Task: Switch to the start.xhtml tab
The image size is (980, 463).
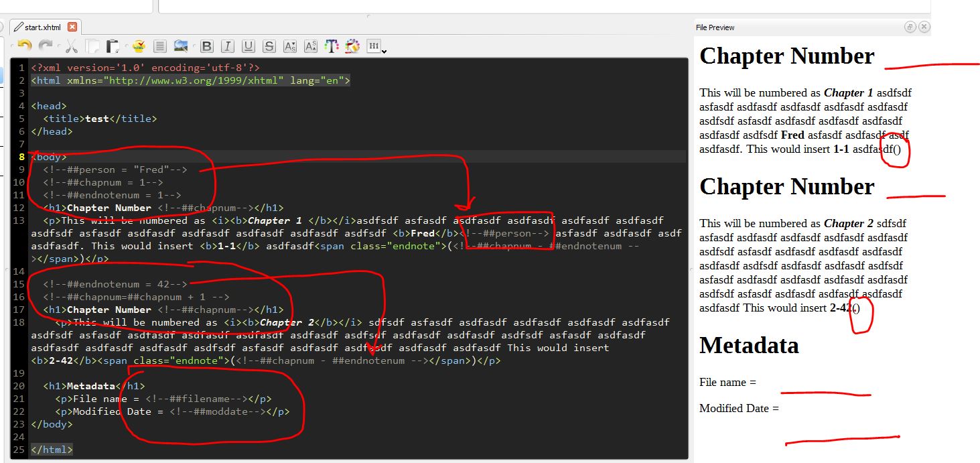Action: (42, 27)
